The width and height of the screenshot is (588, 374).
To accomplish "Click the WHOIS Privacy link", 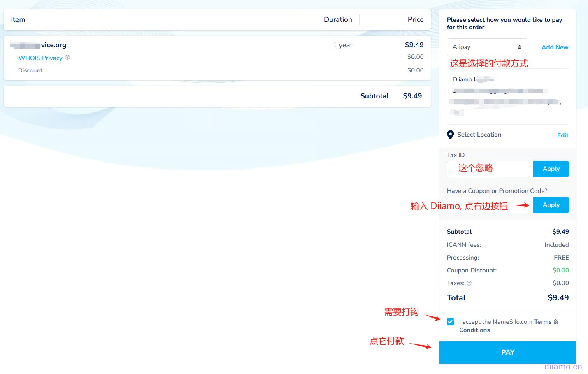I will point(40,58).
